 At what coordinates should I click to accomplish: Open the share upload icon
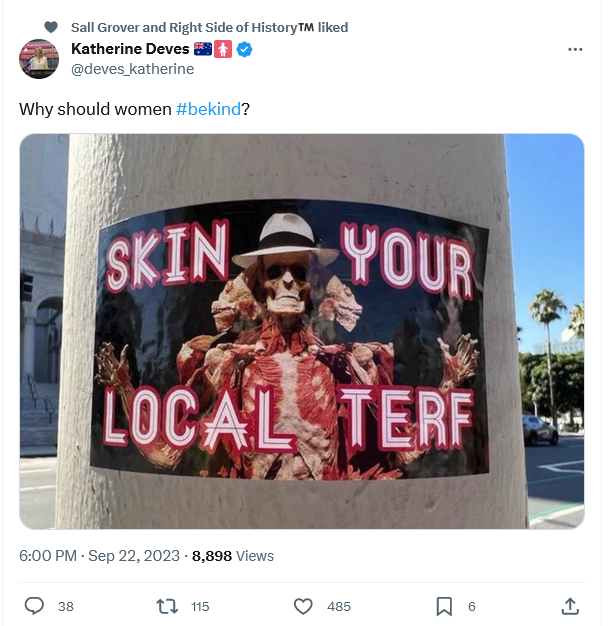570,606
